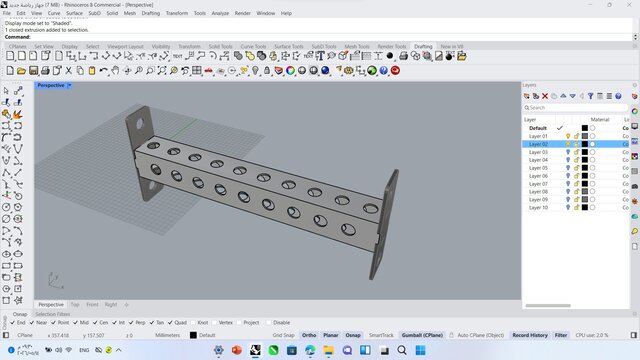The width and height of the screenshot is (640, 360).
Task: Toggle Ortho in the status bar
Action: [309, 335]
